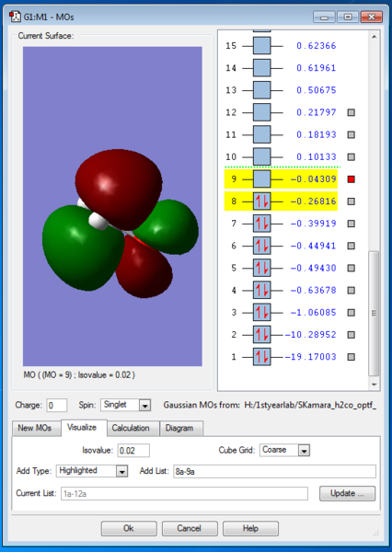Viewport: 392px width, 552px height.
Task: Click the Update button
Action: [x=347, y=493]
